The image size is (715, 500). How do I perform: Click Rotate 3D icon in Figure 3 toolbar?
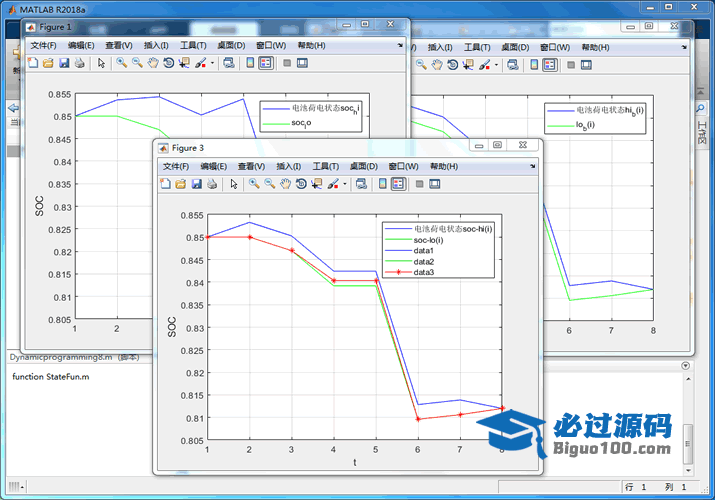coord(301,184)
